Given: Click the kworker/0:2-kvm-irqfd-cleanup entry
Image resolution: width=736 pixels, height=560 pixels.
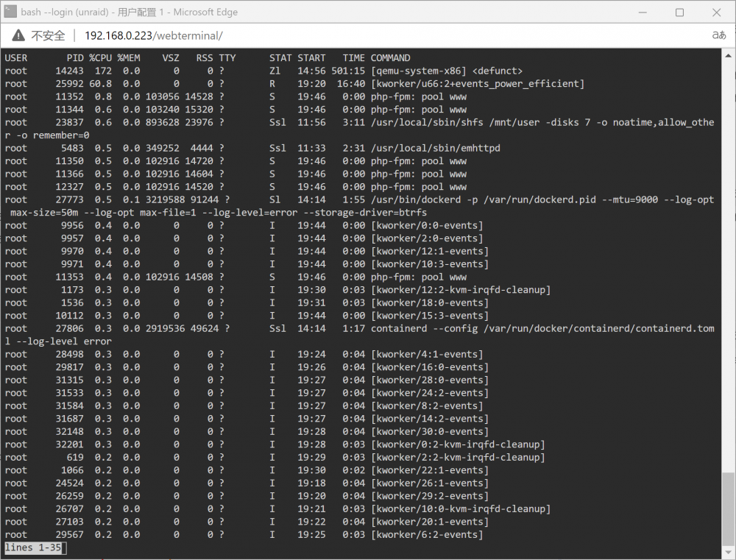Looking at the screenshot, I should (458, 444).
